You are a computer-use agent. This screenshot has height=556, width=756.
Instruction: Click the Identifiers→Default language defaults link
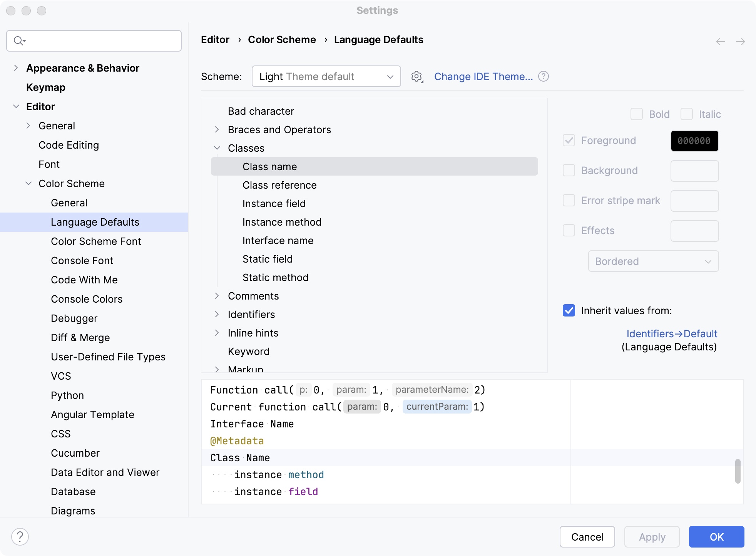tap(671, 333)
